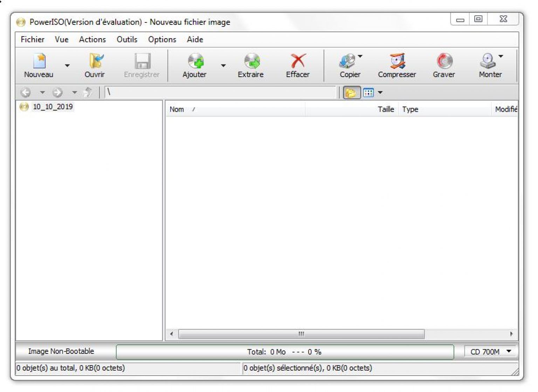Sort by the Taille column header
Screen dimensions: 538x392
click(352, 109)
